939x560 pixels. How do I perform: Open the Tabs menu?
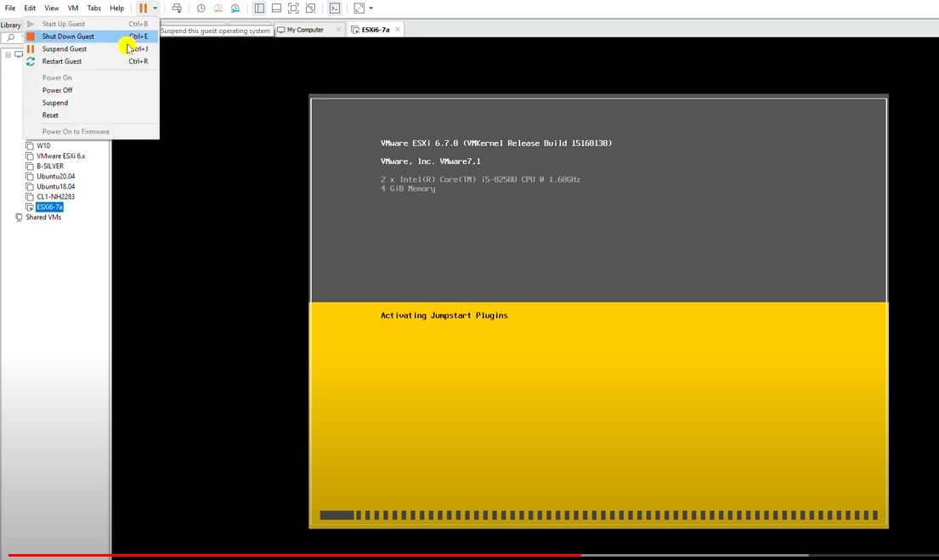click(x=94, y=8)
